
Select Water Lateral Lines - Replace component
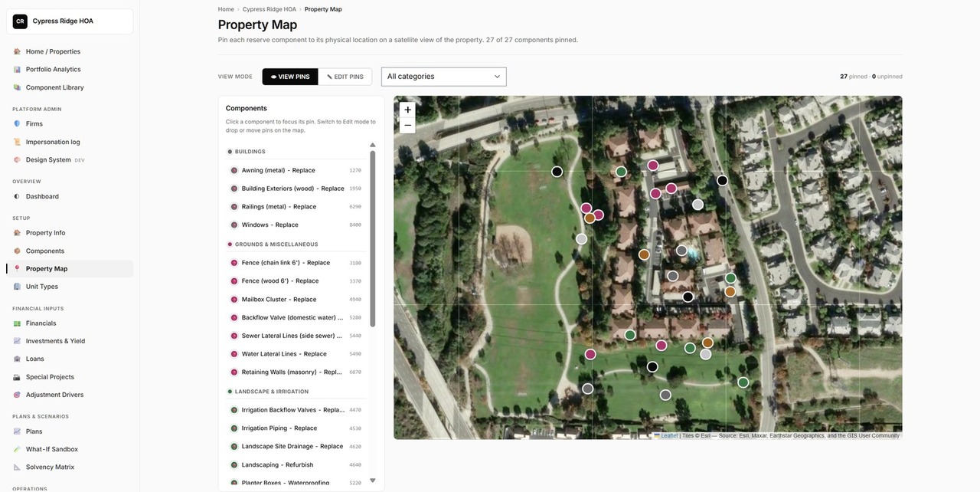(x=296, y=354)
